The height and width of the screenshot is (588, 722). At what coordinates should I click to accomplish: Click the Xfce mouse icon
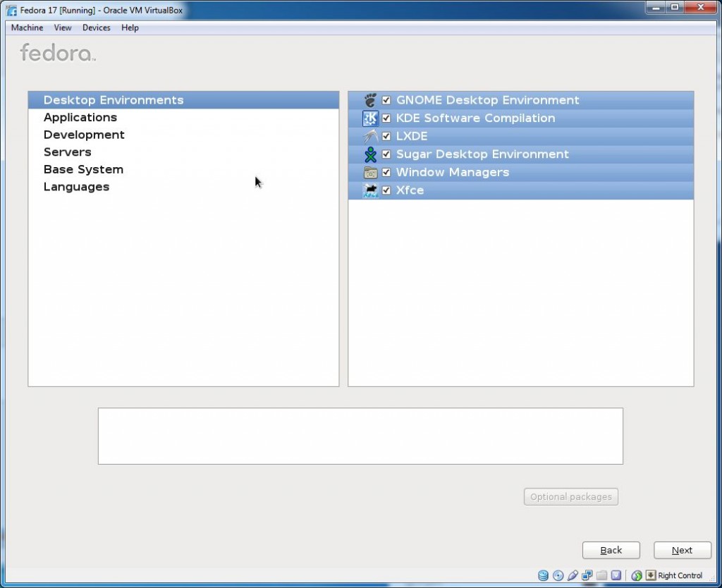(x=370, y=190)
